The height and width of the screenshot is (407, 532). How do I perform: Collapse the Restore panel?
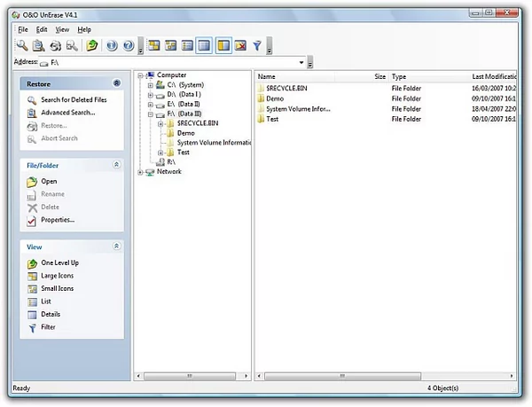click(117, 83)
